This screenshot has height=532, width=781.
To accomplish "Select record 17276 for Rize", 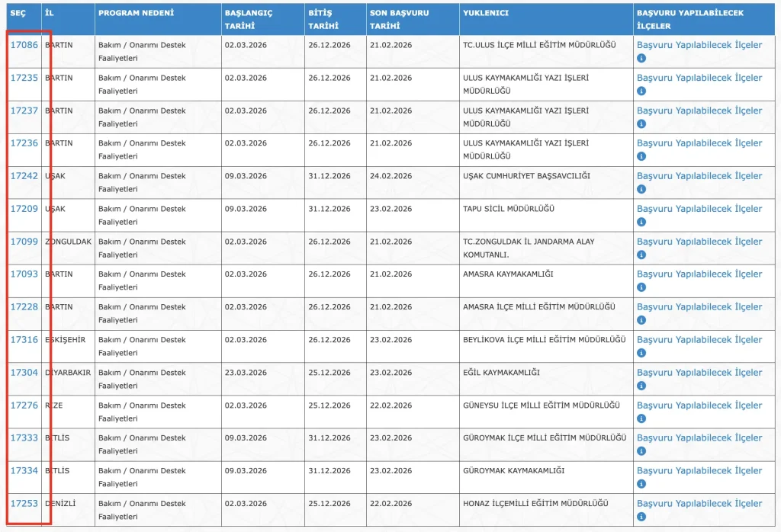I will [24, 405].
